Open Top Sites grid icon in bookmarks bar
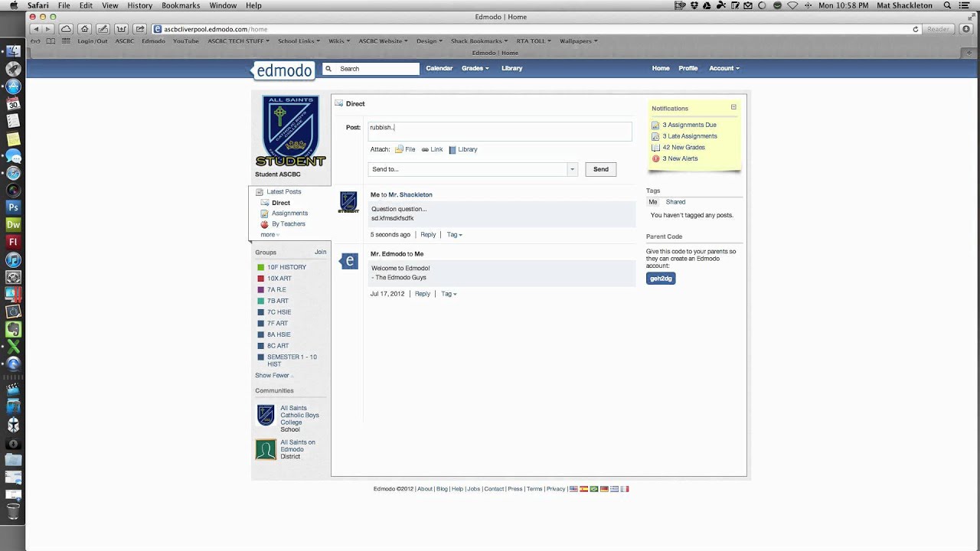 [66, 41]
